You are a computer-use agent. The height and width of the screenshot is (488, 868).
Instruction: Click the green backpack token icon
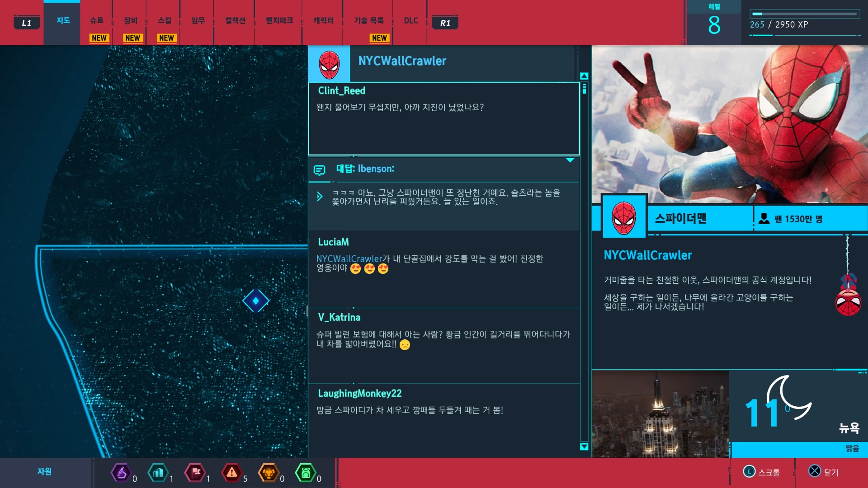click(306, 473)
